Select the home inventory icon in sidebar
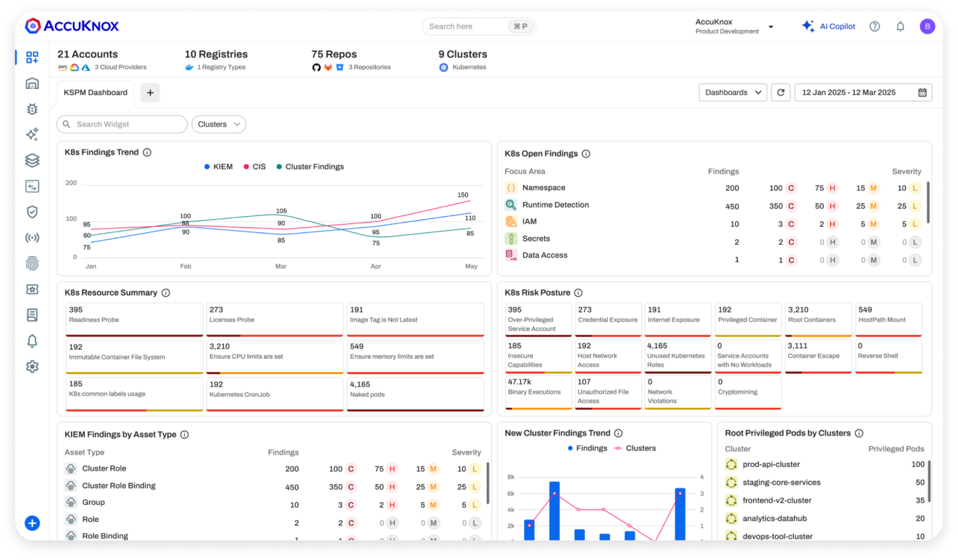Image resolution: width=958 pixels, height=560 pixels. (x=31, y=83)
